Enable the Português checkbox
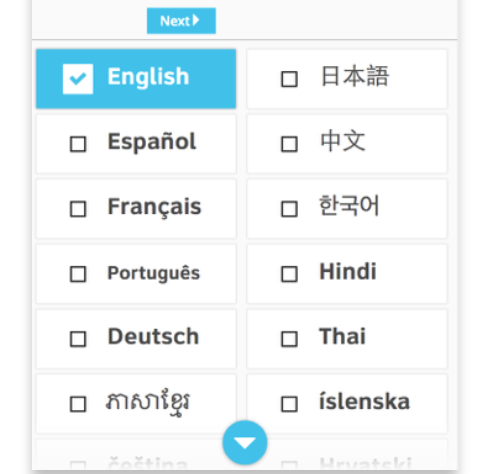Viewport: 477px width, 474px height. tap(78, 274)
